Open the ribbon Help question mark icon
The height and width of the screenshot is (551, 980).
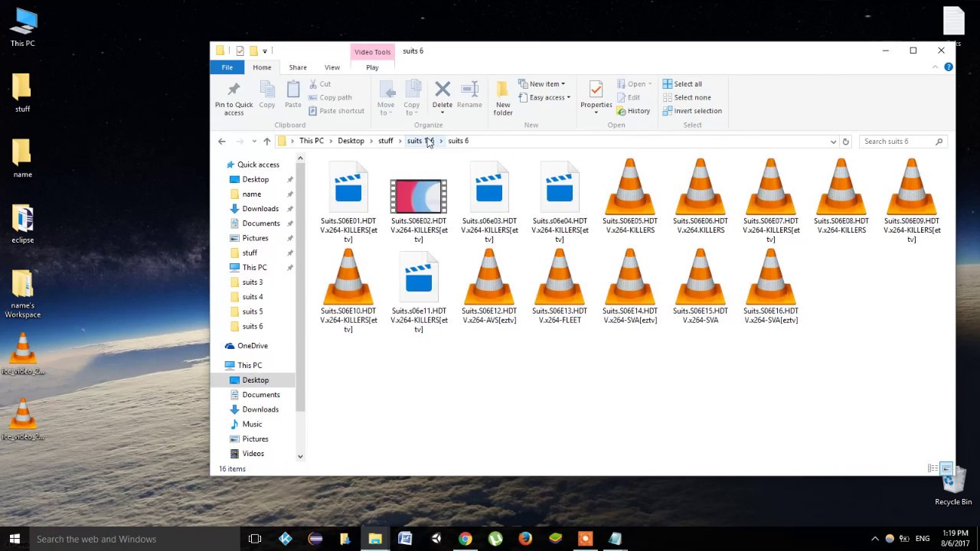coord(948,67)
